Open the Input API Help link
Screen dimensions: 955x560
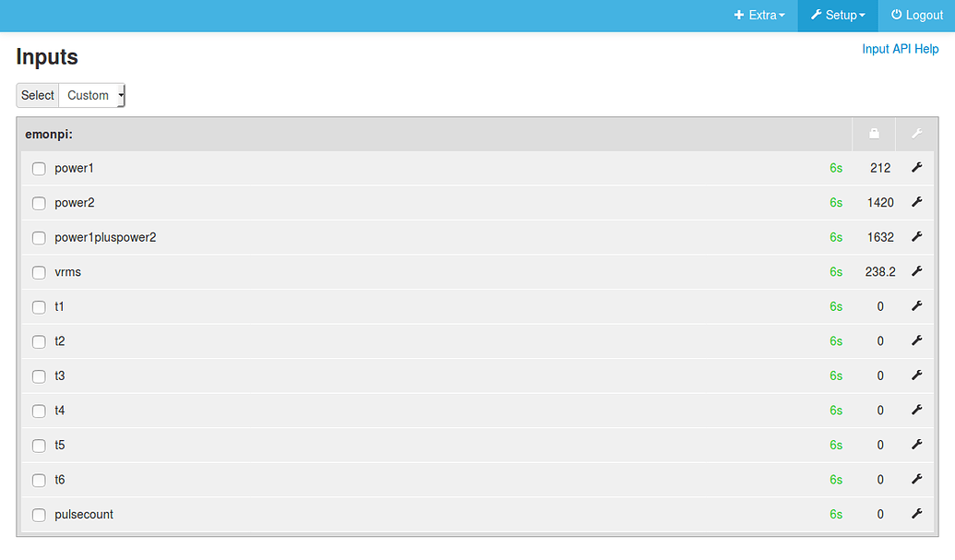tap(901, 49)
